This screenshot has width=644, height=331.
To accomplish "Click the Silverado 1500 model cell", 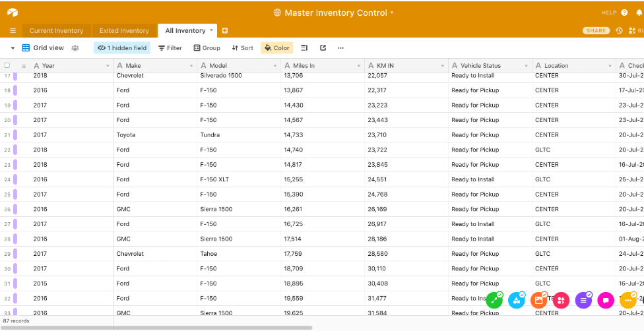I will 239,76.
